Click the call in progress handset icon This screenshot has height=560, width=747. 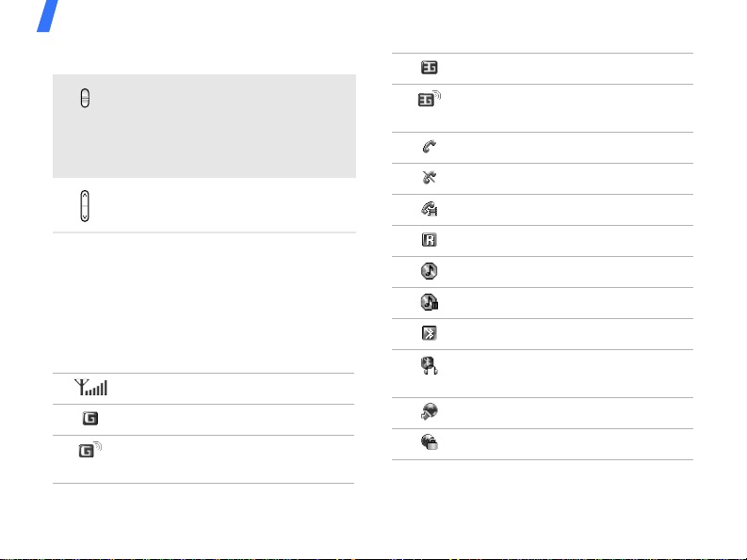430,146
